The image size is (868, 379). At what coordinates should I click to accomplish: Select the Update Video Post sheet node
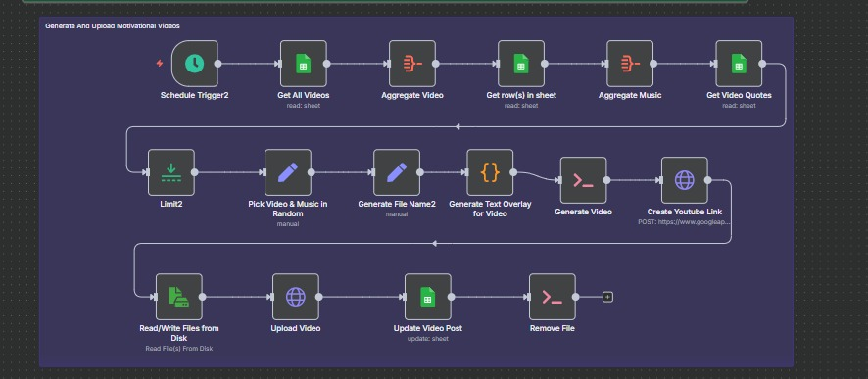click(428, 297)
